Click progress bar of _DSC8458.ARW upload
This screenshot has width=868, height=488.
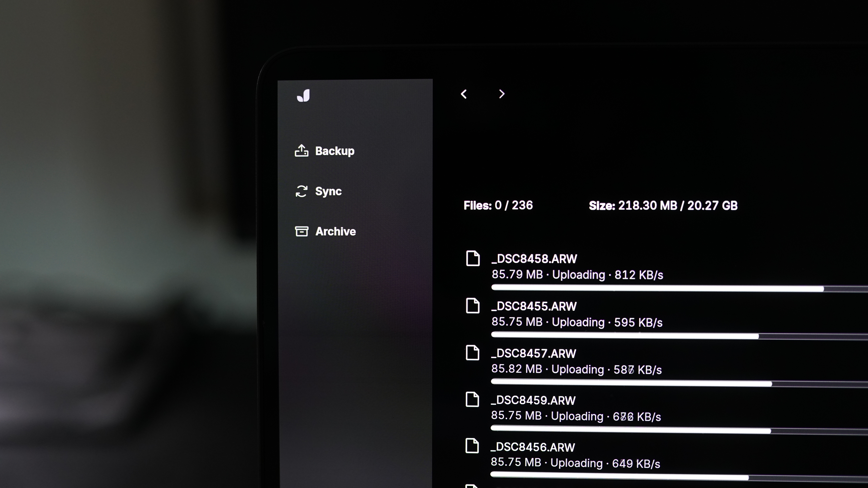coord(679,288)
